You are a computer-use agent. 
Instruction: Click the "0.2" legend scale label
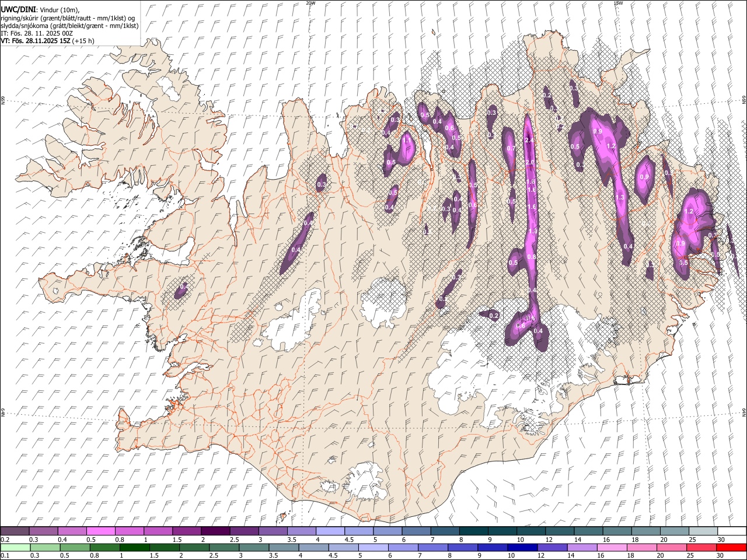[x=5, y=540]
